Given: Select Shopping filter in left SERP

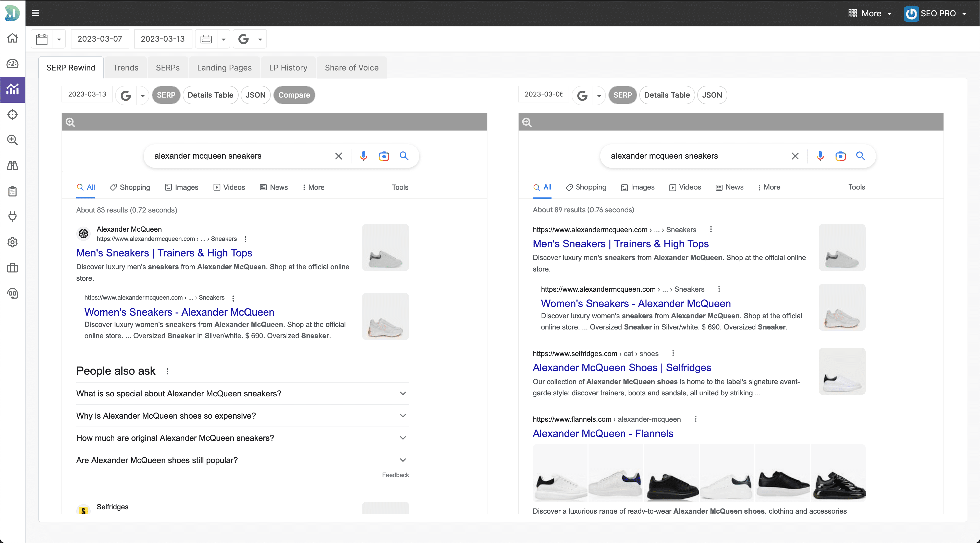Looking at the screenshot, I should pyautogui.click(x=130, y=187).
